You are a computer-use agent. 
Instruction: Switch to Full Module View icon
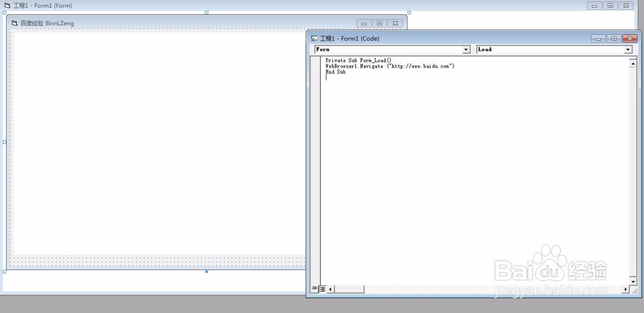(323, 289)
